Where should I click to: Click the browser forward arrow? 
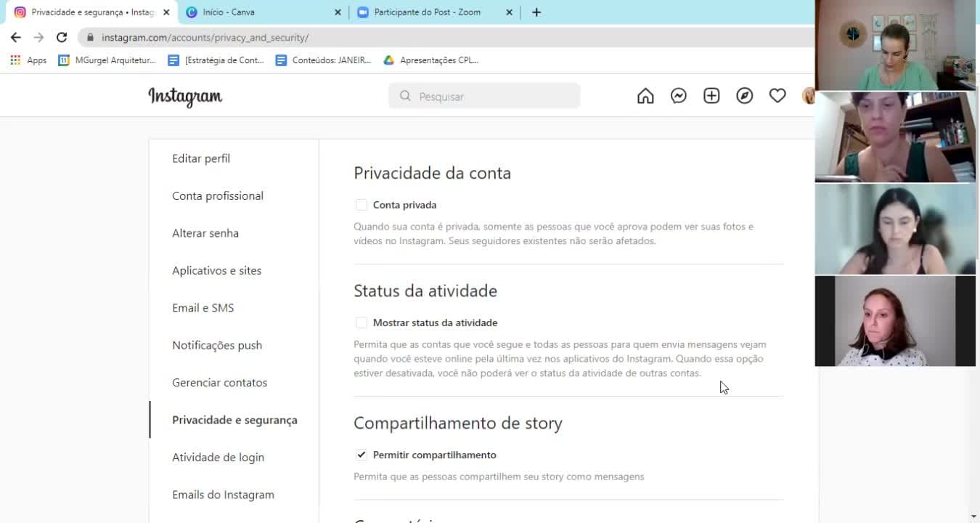point(38,37)
